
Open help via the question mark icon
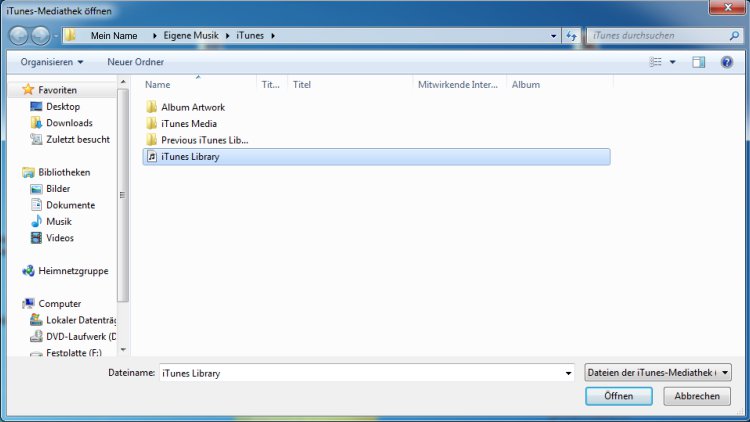click(x=727, y=62)
